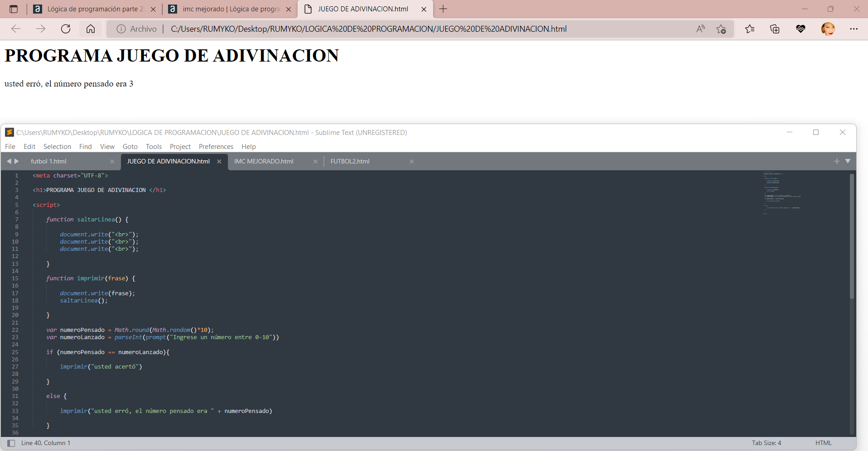Activate Read aloud icon in address bar
The image size is (868, 451).
[700, 29]
